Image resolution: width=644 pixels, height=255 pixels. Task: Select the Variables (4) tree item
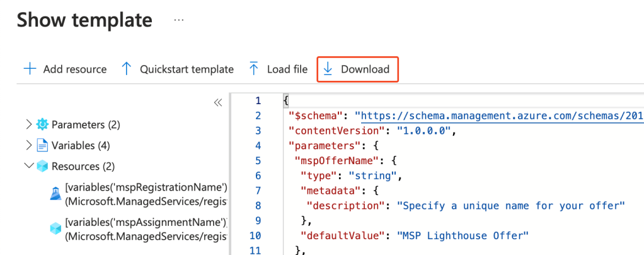pos(81,145)
